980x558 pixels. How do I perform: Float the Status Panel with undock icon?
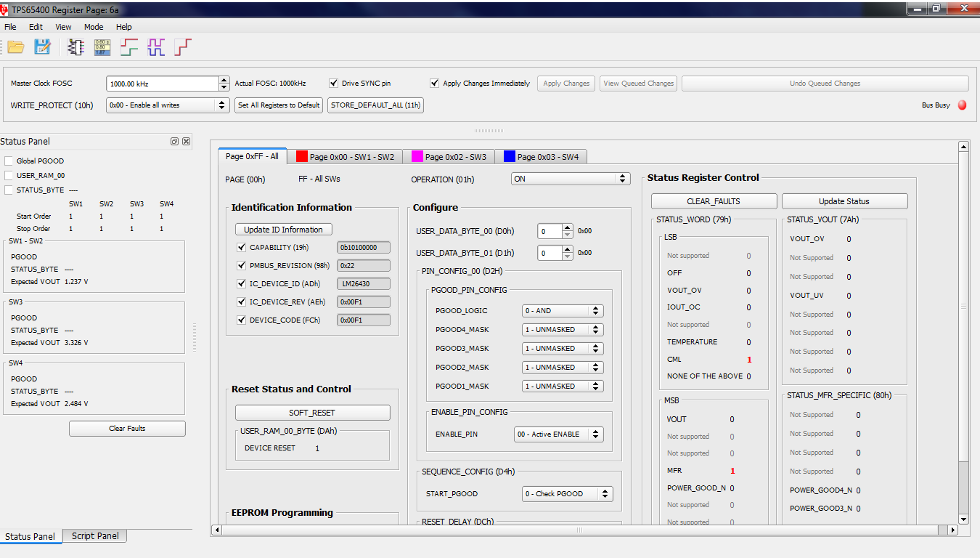click(x=174, y=142)
